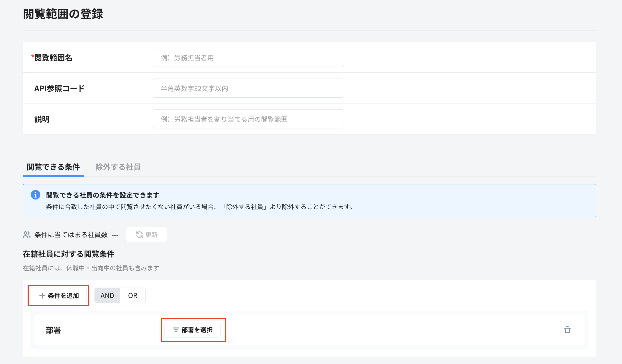Click the 閲覧範囲の登録 page title
The height and width of the screenshot is (364, 622).
click(x=63, y=14)
